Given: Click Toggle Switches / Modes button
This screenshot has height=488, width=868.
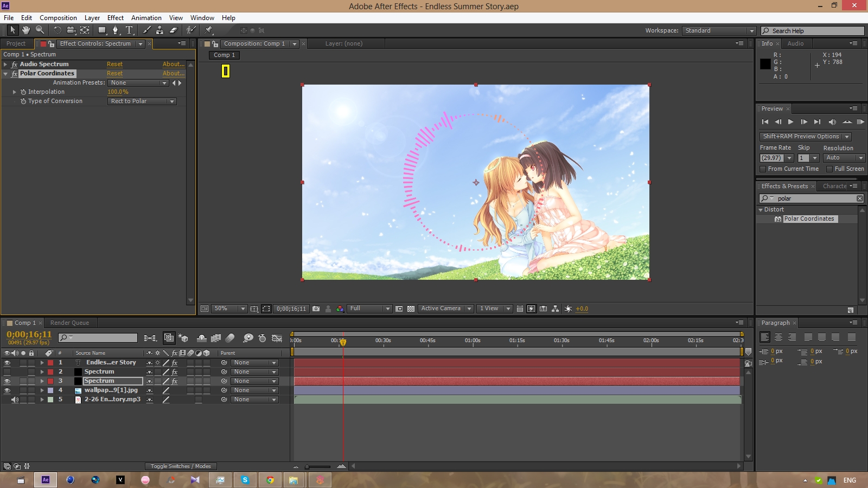Looking at the screenshot, I should tap(181, 466).
